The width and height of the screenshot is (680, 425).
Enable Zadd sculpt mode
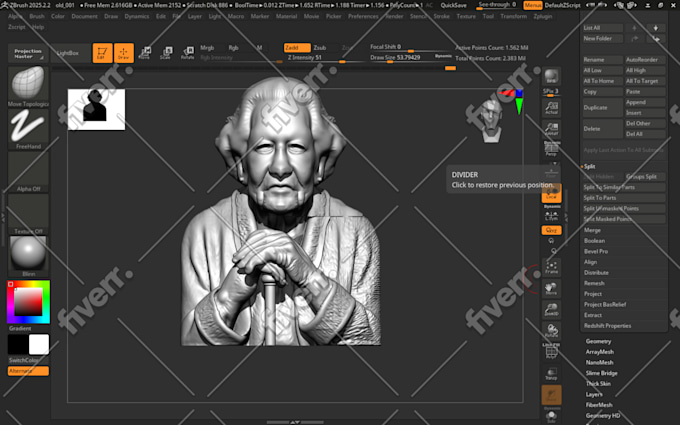click(297, 48)
